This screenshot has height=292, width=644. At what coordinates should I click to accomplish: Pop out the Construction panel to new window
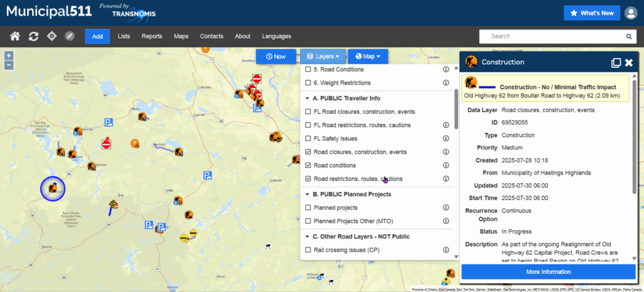[616, 62]
